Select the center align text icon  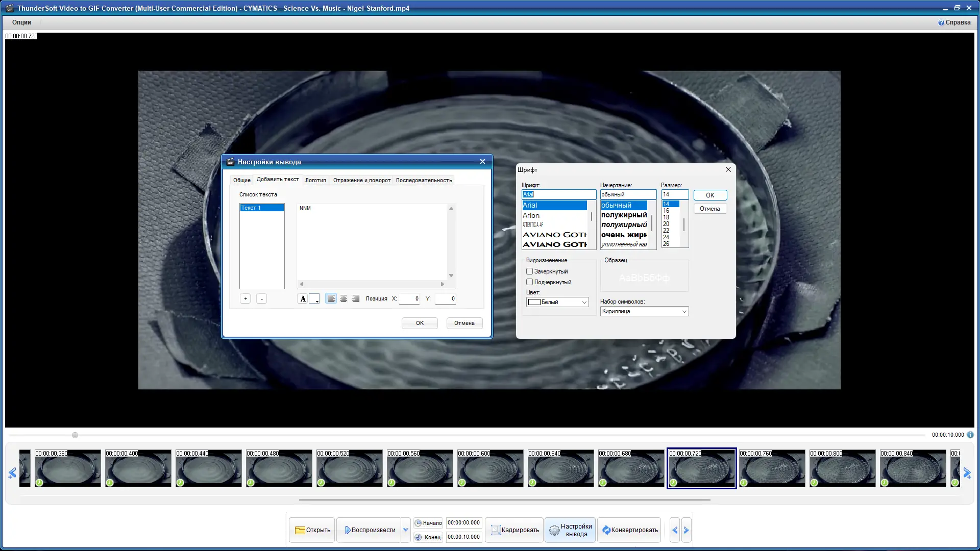pyautogui.click(x=344, y=298)
